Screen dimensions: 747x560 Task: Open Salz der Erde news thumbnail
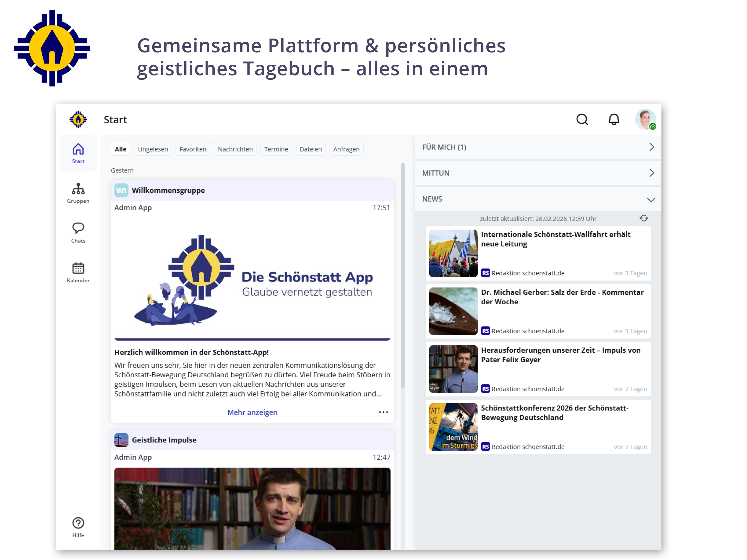click(x=453, y=311)
